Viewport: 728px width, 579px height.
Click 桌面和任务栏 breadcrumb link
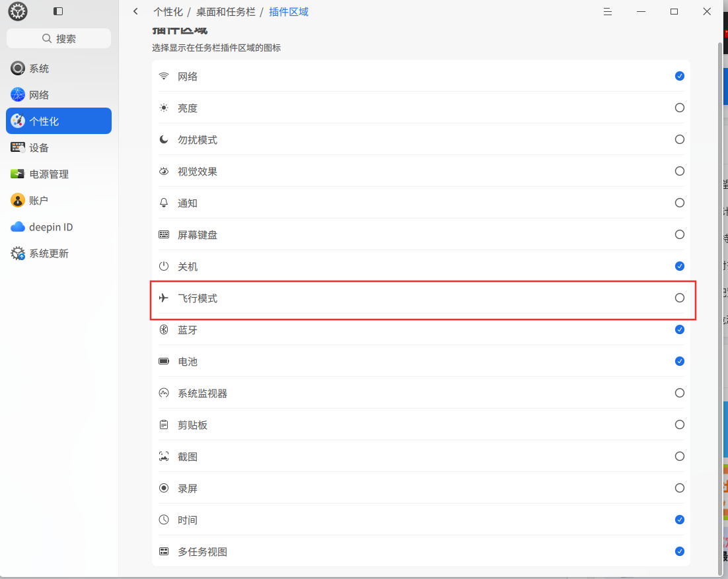pos(226,12)
